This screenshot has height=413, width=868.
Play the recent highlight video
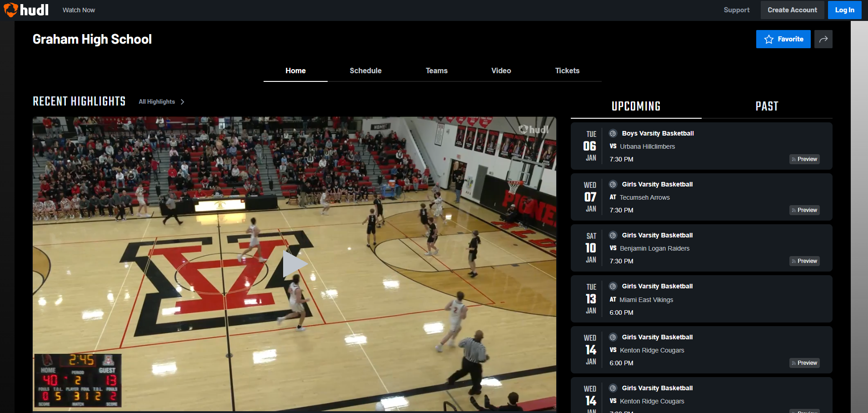pos(294,264)
